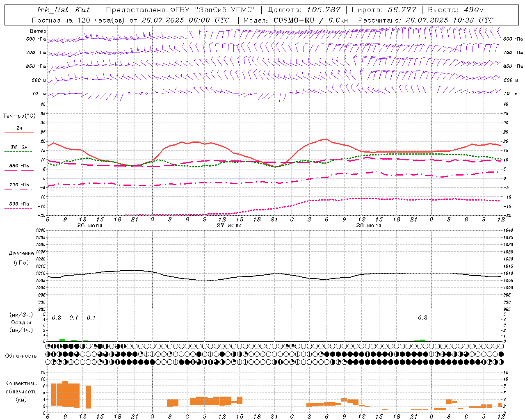Click the "27 июля" date label
Screen dimensions: 525x420
tap(229, 226)
